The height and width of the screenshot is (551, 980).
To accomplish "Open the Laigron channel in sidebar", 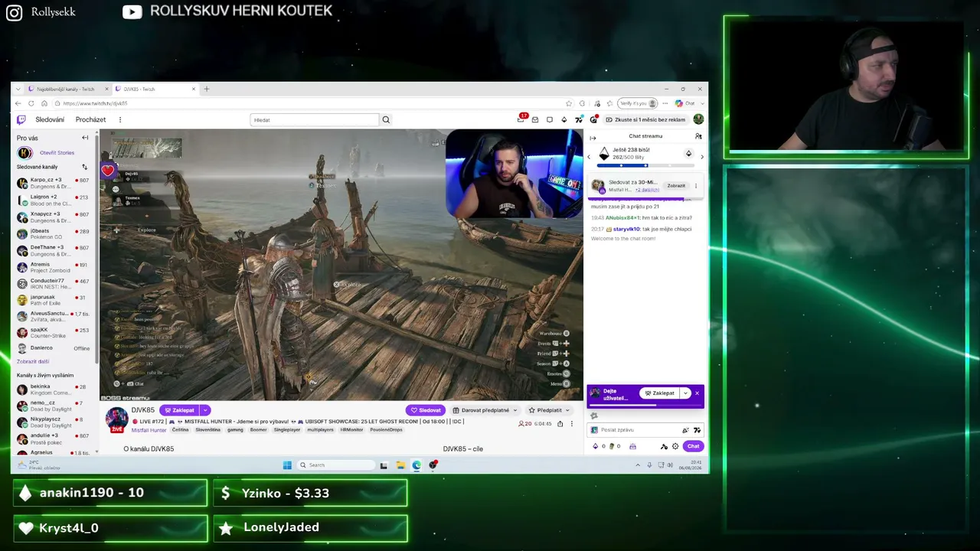I will pyautogui.click(x=54, y=200).
